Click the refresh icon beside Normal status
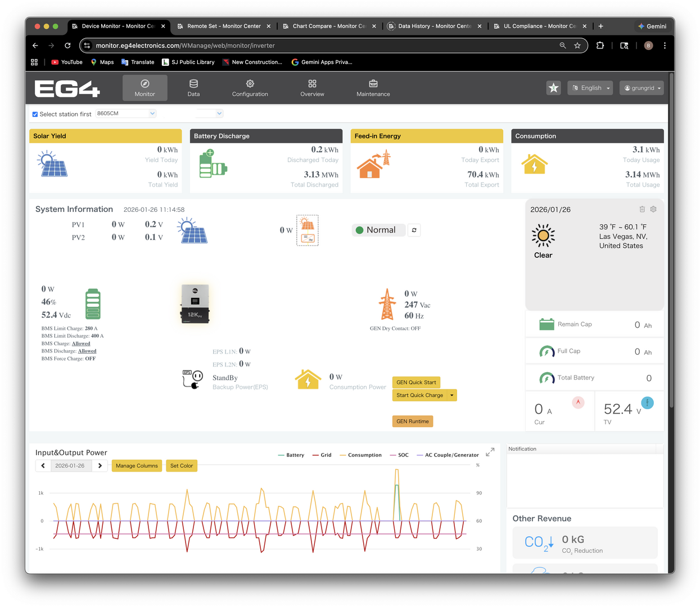The height and width of the screenshot is (607, 700). [x=414, y=230]
